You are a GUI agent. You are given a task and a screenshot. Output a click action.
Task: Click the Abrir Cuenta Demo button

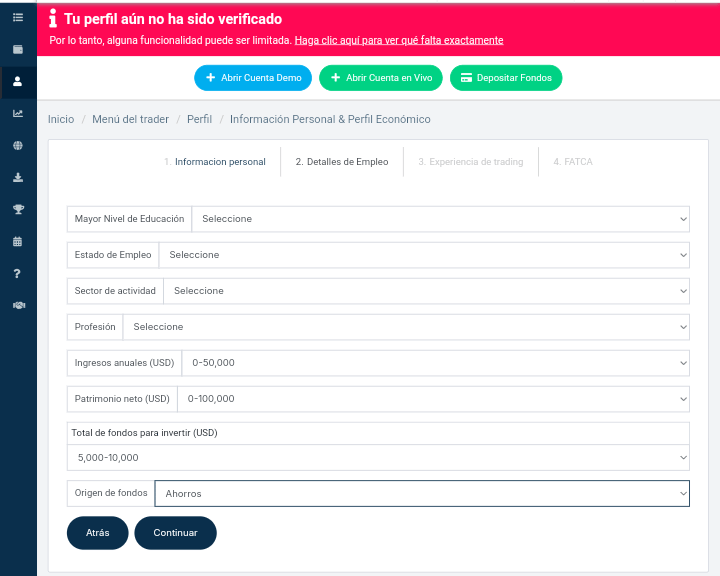[253, 78]
